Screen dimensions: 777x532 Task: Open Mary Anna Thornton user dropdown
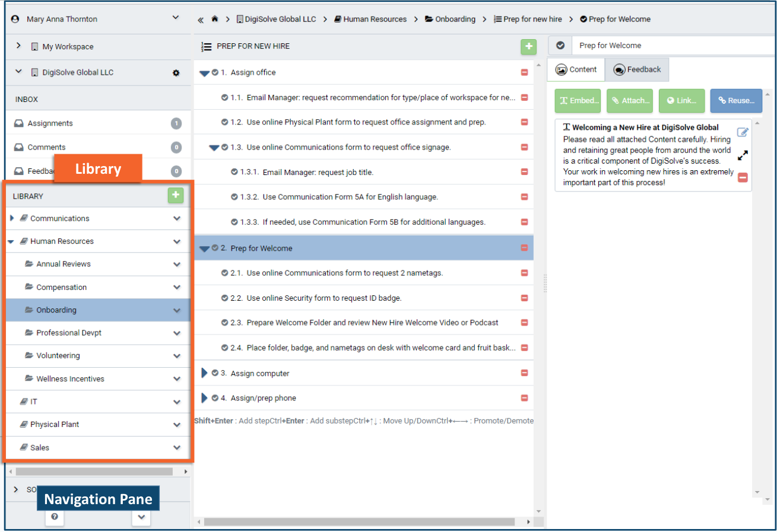click(176, 18)
